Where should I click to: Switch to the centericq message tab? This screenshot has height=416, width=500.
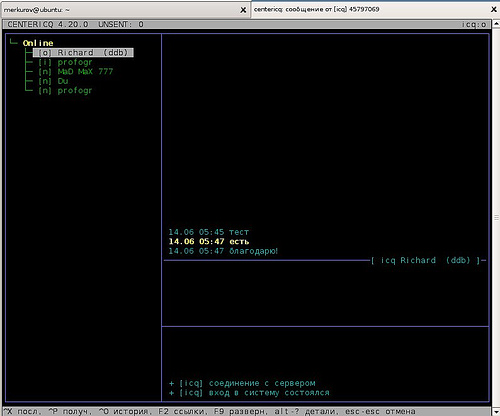[375, 9]
